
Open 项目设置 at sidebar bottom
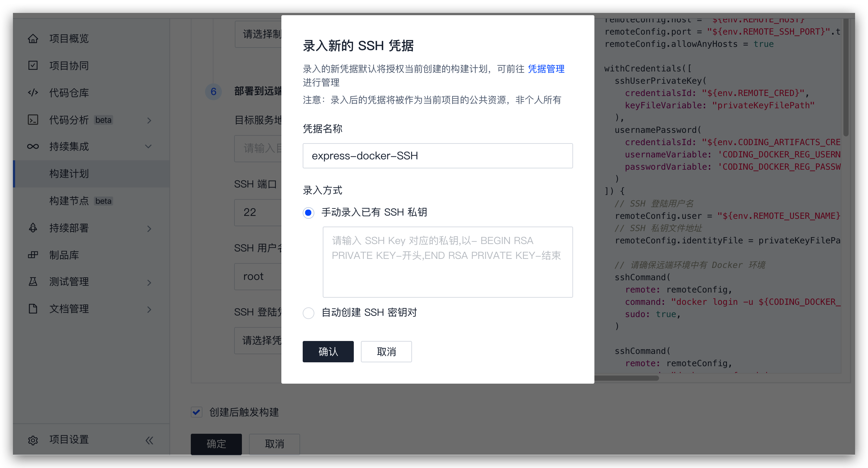[x=69, y=440]
